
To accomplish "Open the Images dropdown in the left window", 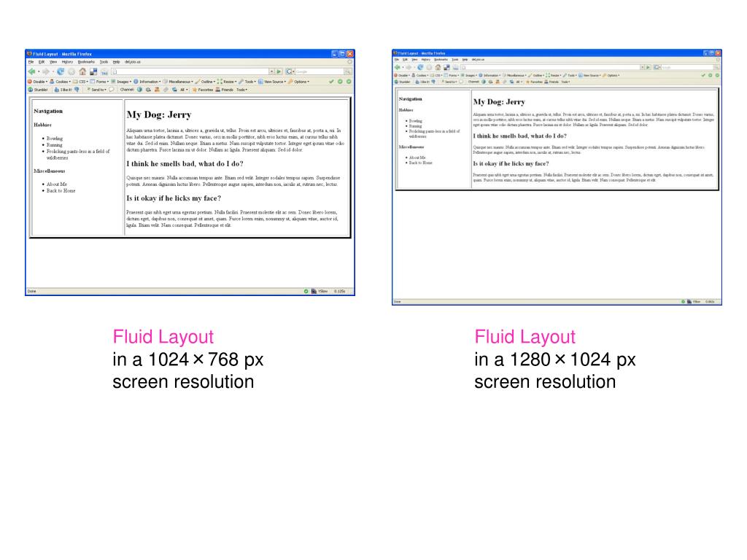I will click(121, 82).
